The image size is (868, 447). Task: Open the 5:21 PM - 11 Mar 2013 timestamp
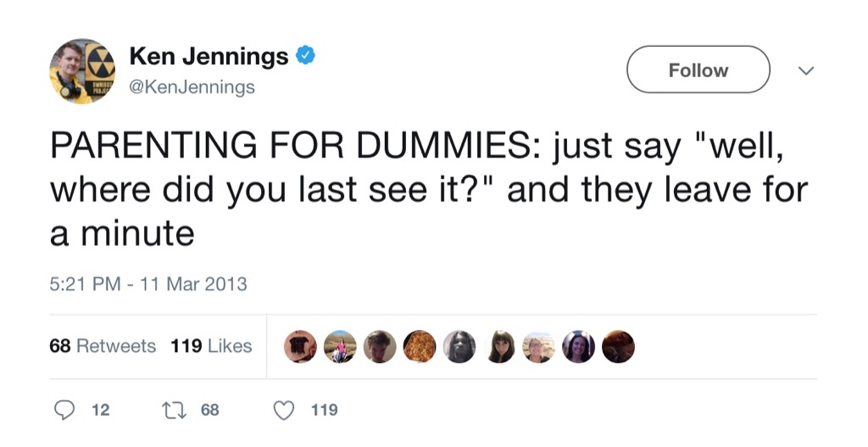tap(148, 283)
